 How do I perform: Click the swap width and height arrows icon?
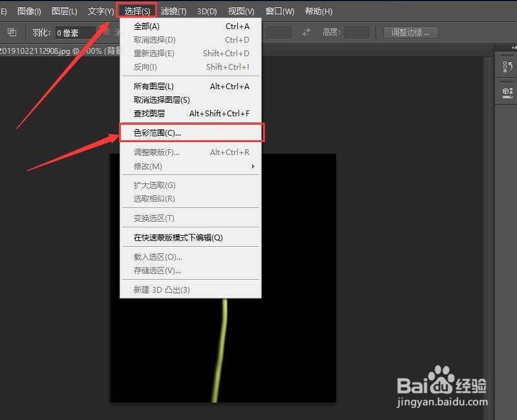306,32
